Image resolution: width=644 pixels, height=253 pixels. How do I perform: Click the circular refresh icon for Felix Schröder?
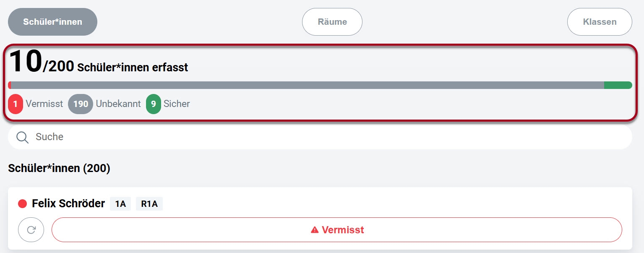[x=31, y=230]
